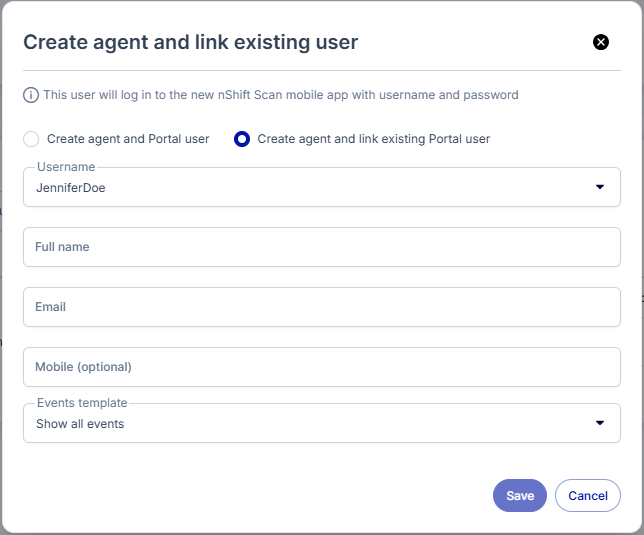The image size is (644, 535).
Task: Click the "Events template" field label
Action: [x=82, y=403]
